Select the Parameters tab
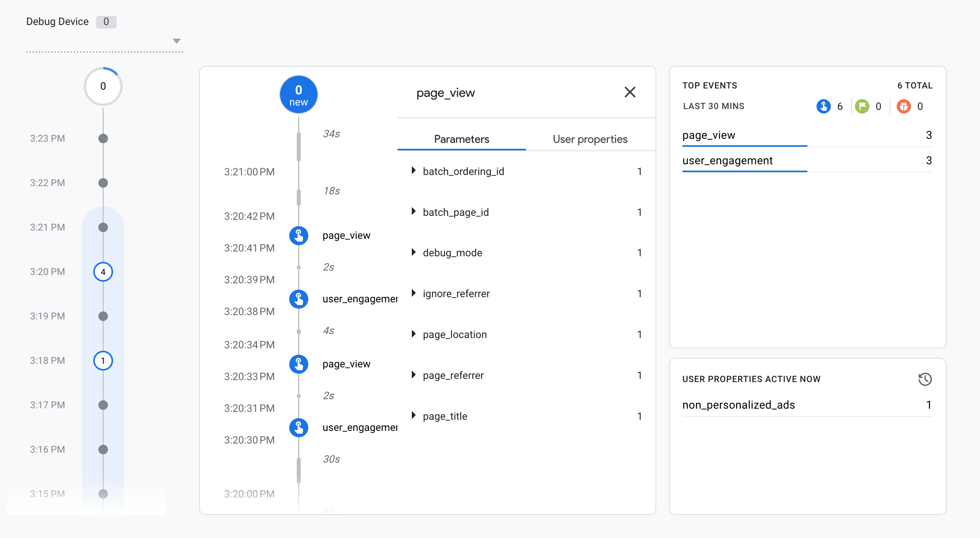The image size is (980, 538). pos(461,139)
